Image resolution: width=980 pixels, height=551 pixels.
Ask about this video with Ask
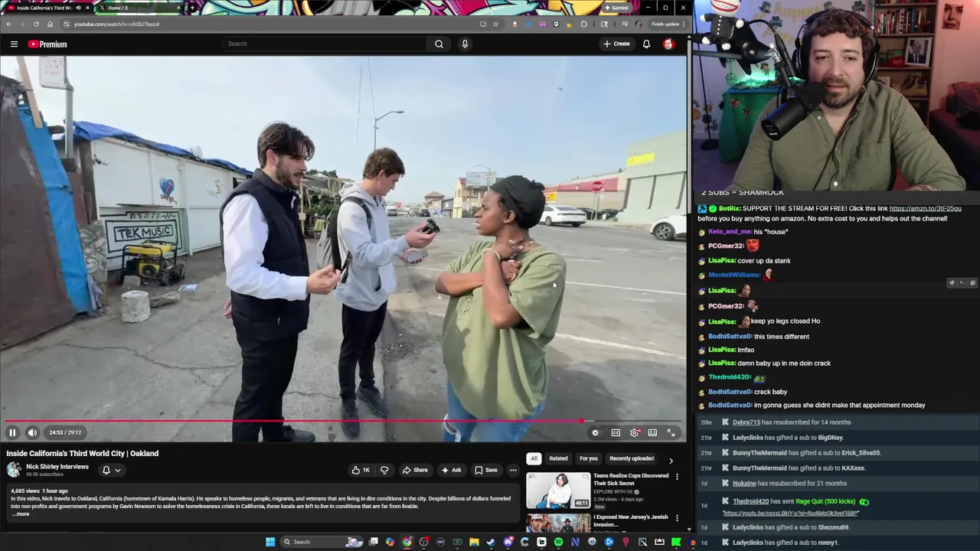(x=451, y=470)
